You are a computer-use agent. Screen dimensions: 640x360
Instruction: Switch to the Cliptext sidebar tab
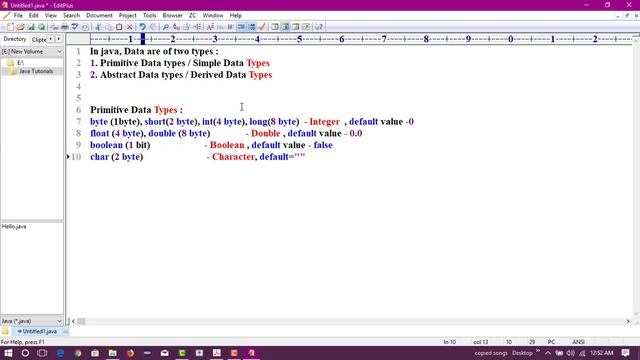point(39,40)
